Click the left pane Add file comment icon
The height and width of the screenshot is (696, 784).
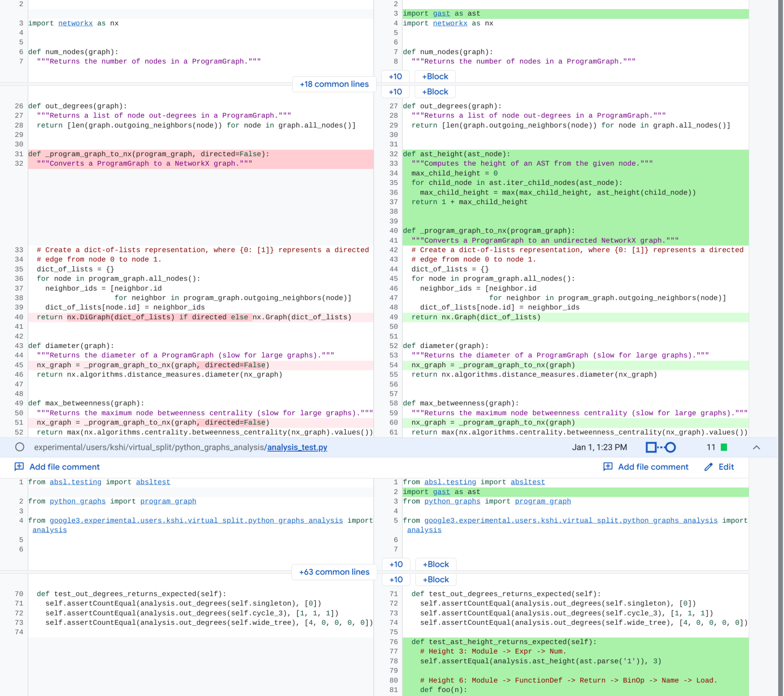pos(19,466)
